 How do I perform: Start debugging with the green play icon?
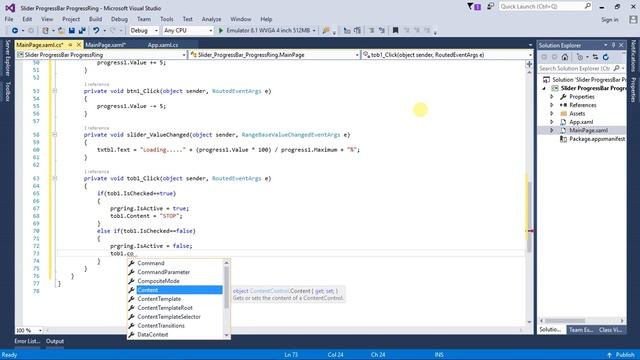tap(221, 31)
